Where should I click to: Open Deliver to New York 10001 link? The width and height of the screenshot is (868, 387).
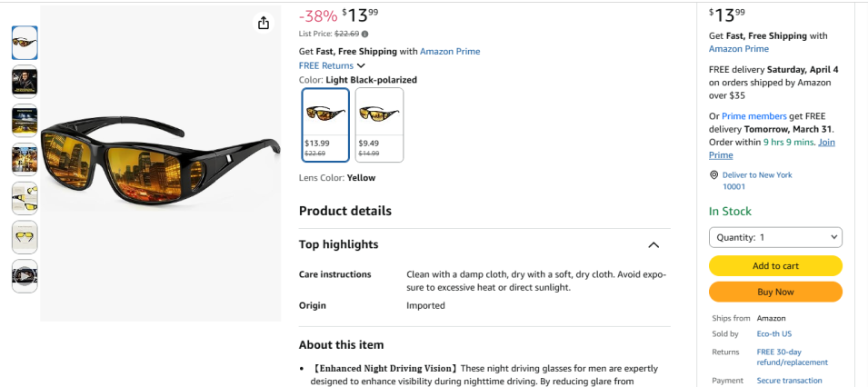pyautogui.click(x=757, y=180)
